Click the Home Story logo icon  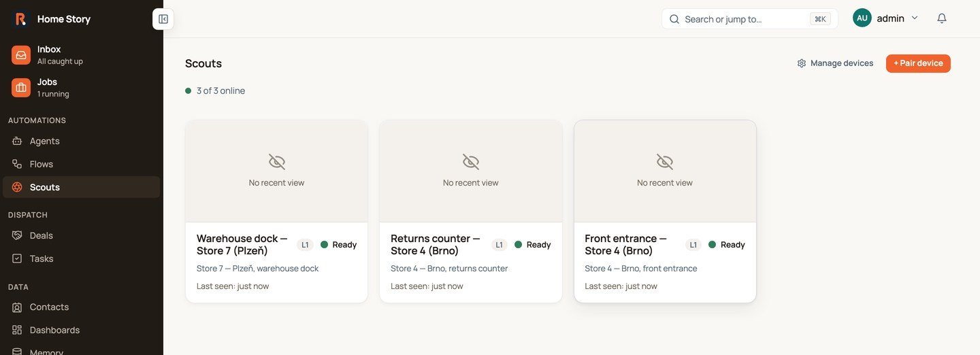click(21, 19)
